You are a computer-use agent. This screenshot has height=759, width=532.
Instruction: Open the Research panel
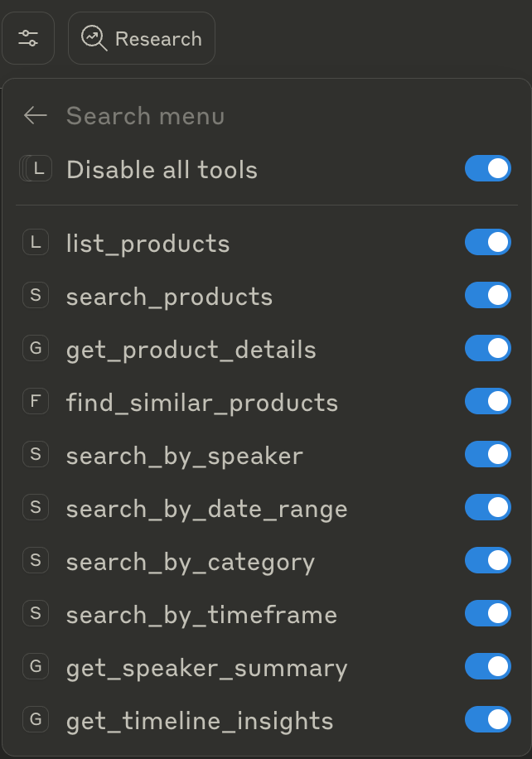point(141,37)
